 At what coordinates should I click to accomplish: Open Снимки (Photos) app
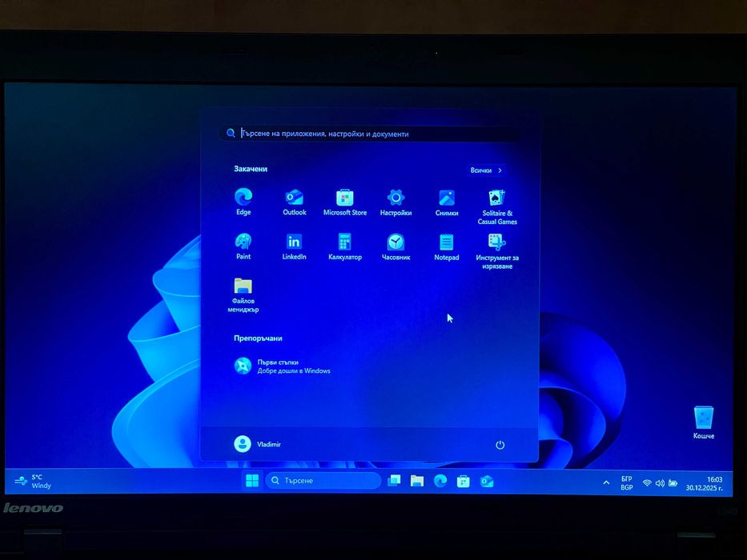pos(447,203)
